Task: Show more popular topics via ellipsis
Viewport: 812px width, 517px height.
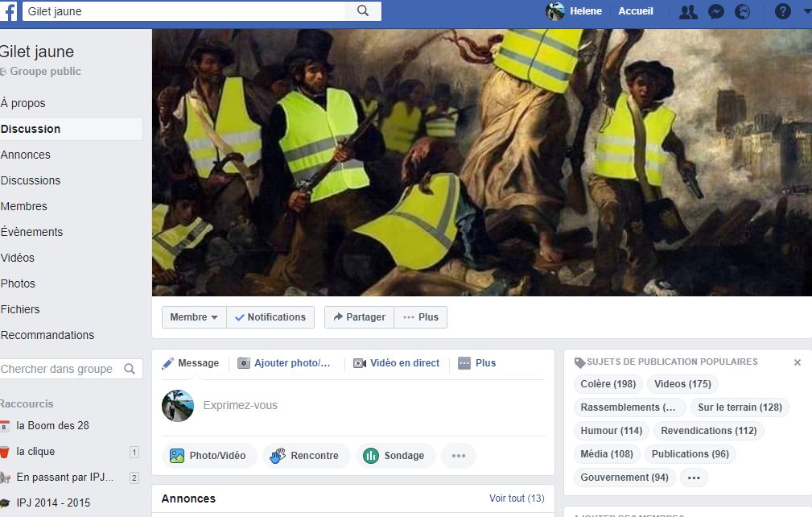Action: pos(694,478)
